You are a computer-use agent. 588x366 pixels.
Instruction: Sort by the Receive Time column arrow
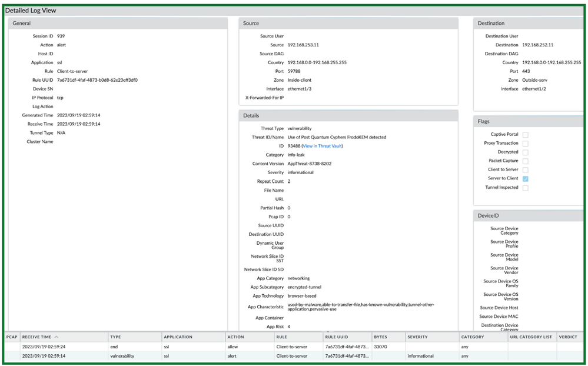click(57, 337)
